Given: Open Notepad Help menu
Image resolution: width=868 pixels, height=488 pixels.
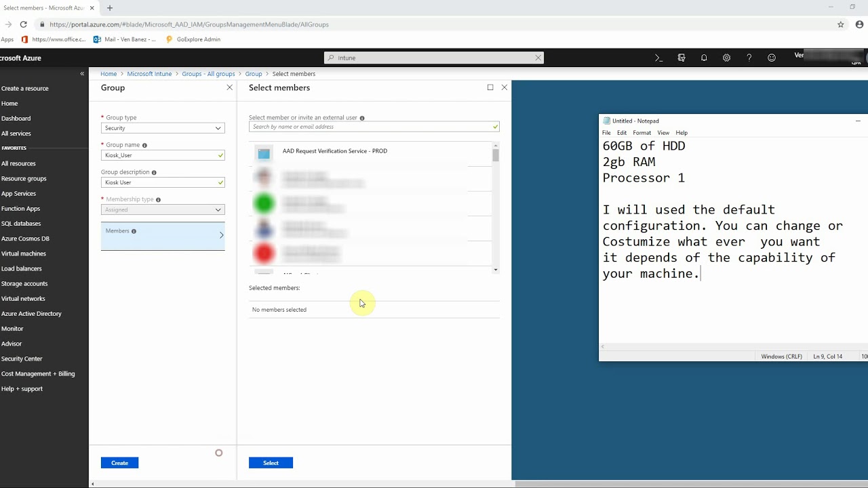Looking at the screenshot, I should pos(682,133).
